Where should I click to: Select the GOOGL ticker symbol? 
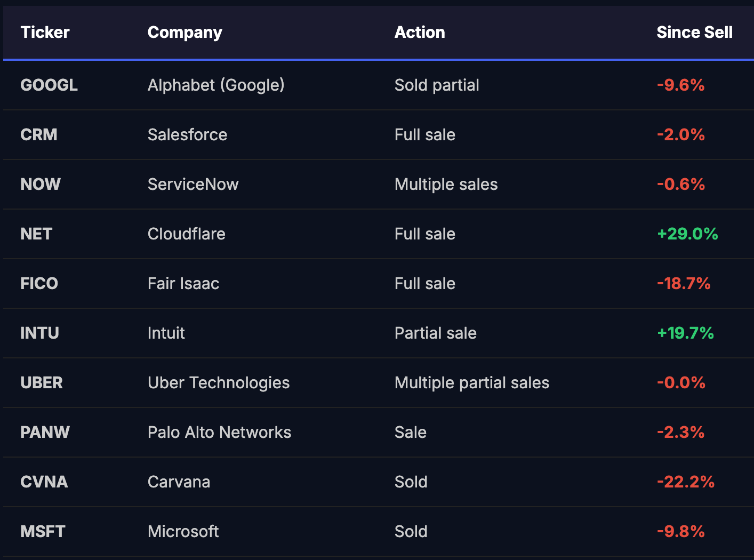[49, 85]
